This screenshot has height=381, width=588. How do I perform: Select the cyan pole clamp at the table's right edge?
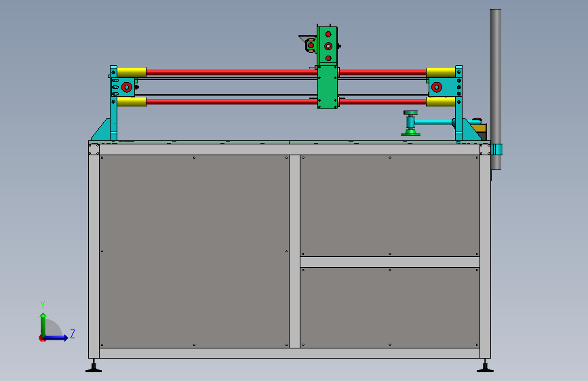click(496, 150)
